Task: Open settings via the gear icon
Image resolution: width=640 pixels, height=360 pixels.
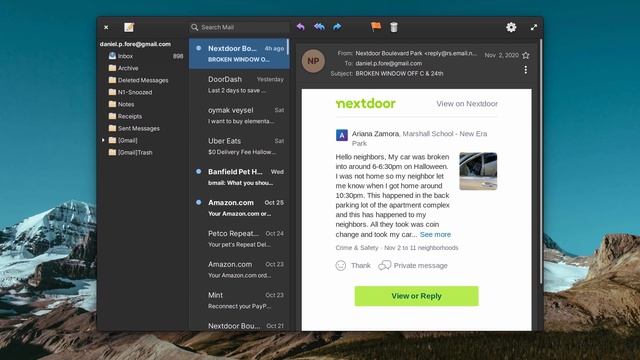Action: click(511, 27)
